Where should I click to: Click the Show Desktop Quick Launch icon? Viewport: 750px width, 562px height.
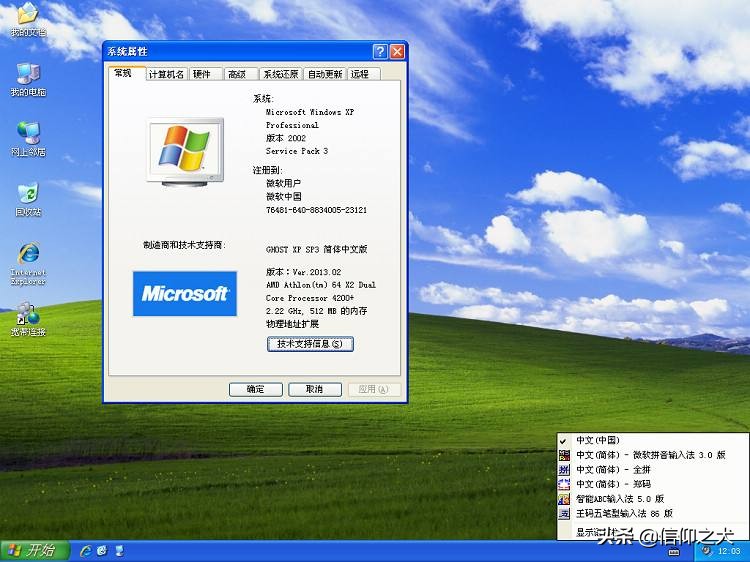[119, 551]
